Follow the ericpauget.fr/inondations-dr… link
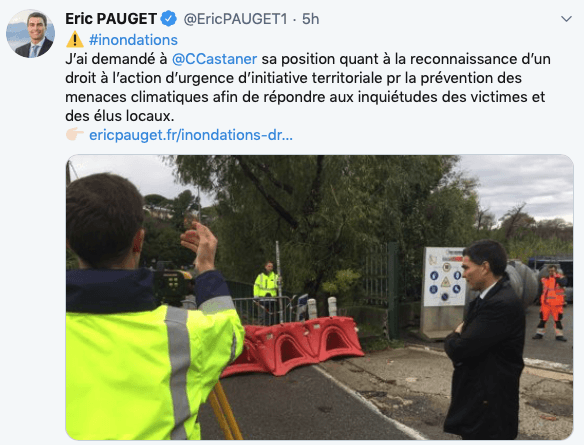 [x=191, y=135]
